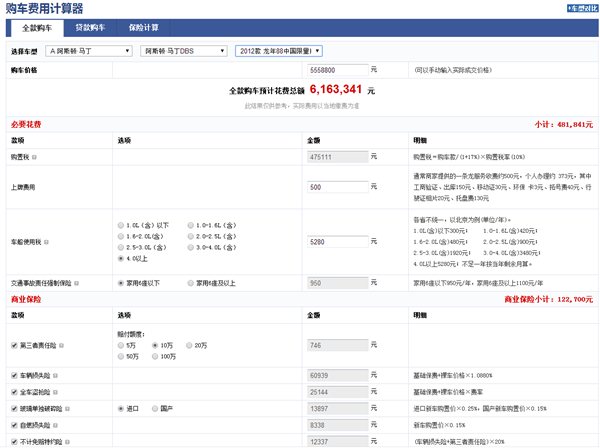Viewport: 600px width, 448px height.
Task: Click the info icon beside 车辆损失险
Action: pyautogui.click(x=55, y=376)
